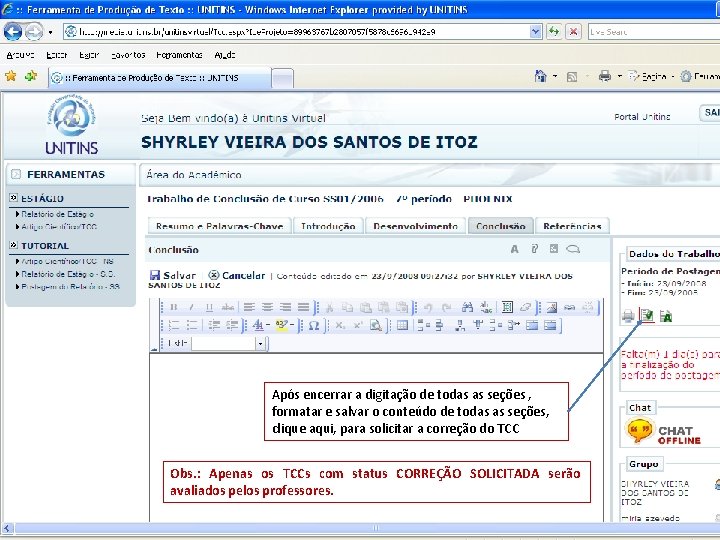The width and height of the screenshot is (720, 540).
Task: Switch to the Referências tab
Action: [572, 226]
